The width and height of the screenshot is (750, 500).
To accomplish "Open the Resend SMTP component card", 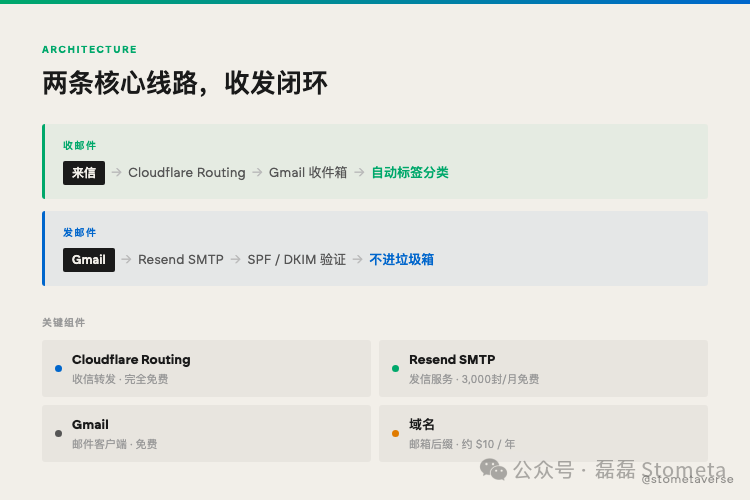I will coord(543,368).
